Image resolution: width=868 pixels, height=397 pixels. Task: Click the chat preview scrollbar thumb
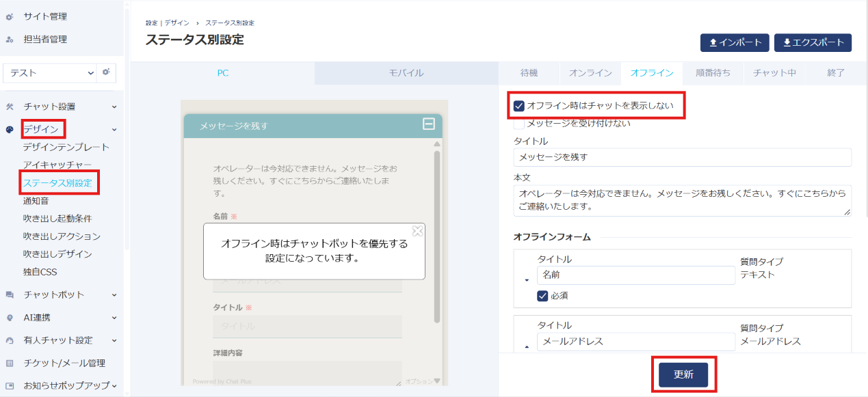pyautogui.click(x=437, y=236)
